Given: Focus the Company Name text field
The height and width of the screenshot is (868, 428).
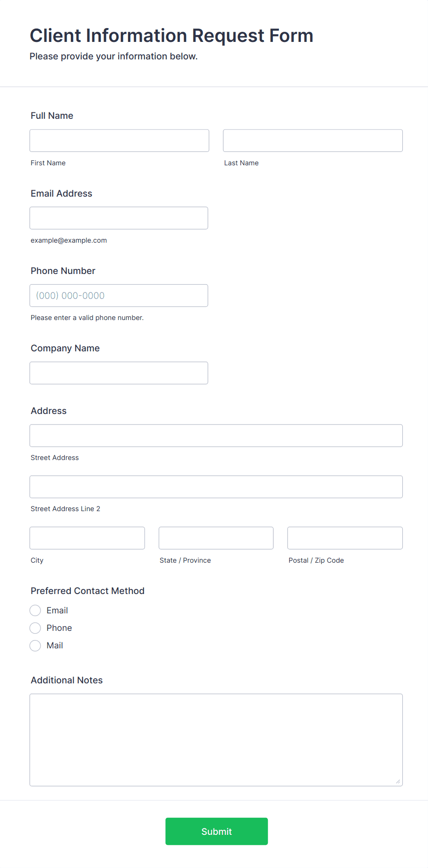Looking at the screenshot, I should click(x=119, y=373).
